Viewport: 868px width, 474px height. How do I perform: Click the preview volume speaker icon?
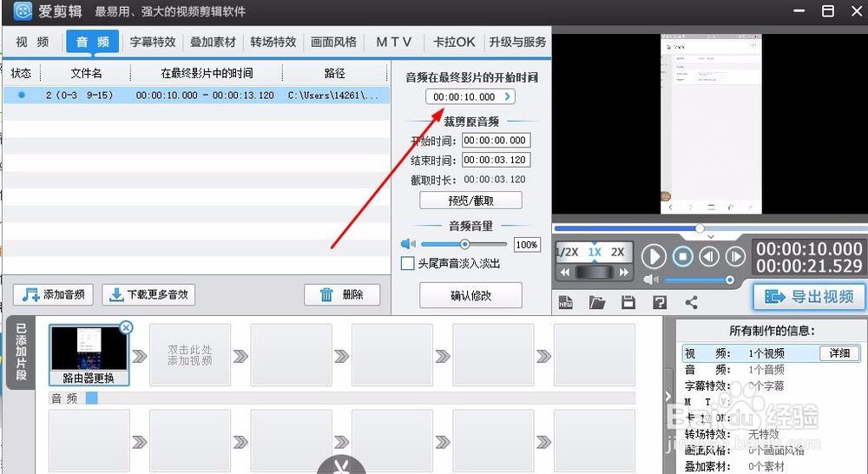(x=651, y=280)
